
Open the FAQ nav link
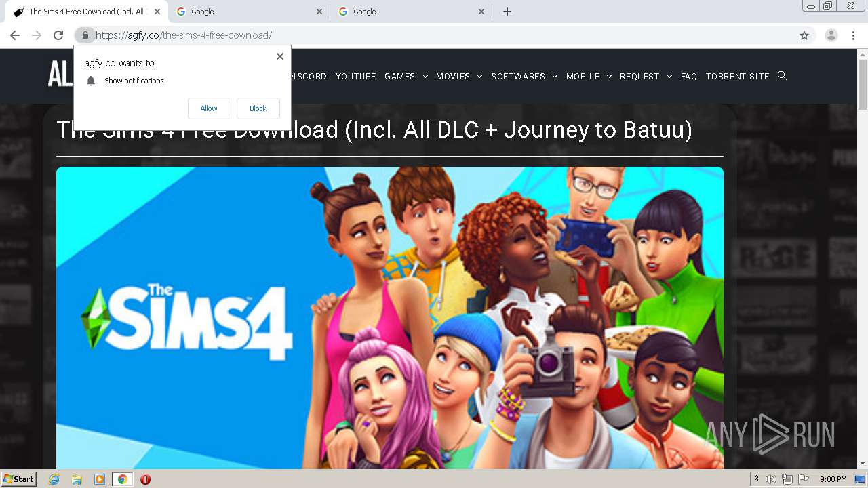689,76
